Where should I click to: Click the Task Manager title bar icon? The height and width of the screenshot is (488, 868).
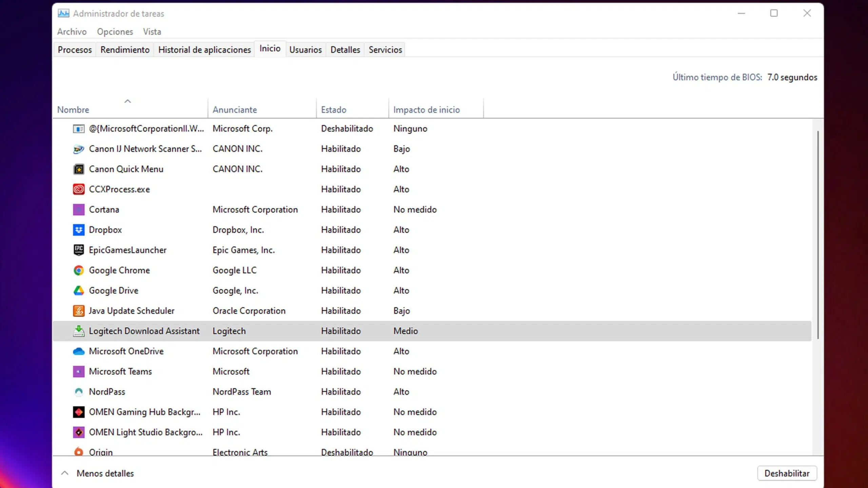click(x=63, y=13)
